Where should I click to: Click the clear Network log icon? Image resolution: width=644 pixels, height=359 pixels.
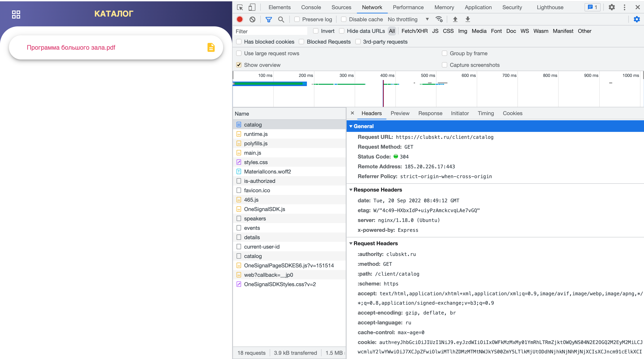click(252, 19)
